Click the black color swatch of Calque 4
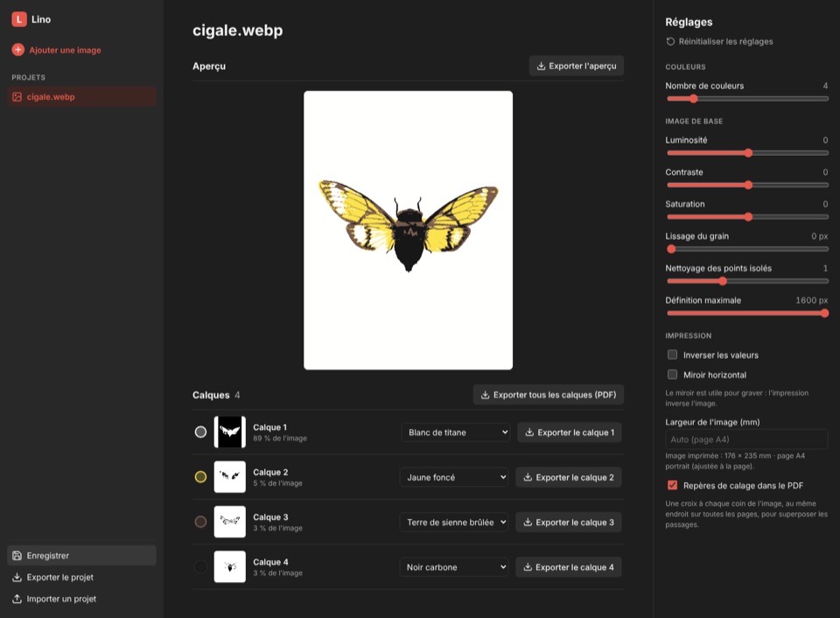Viewport: 840px width, 618px height. click(200, 566)
